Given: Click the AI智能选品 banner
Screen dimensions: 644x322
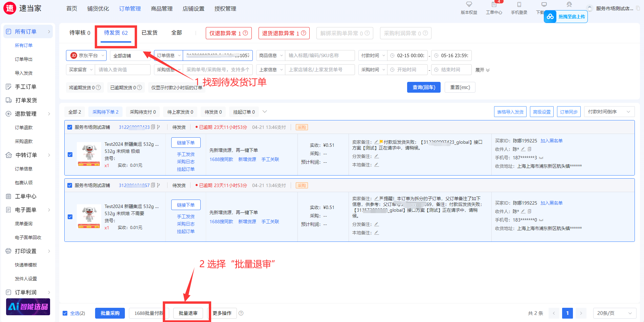Looking at the screenshot, I should (28, 307).
